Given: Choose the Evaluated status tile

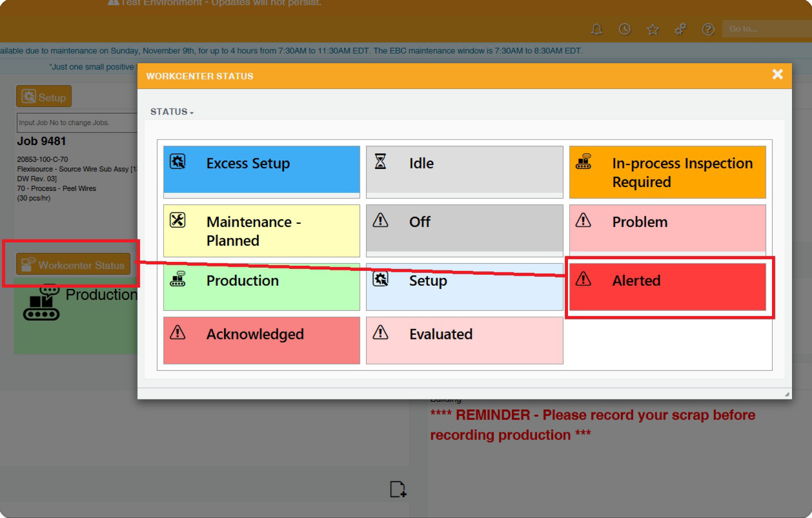Looking at the screenshot, I should 464,340.
